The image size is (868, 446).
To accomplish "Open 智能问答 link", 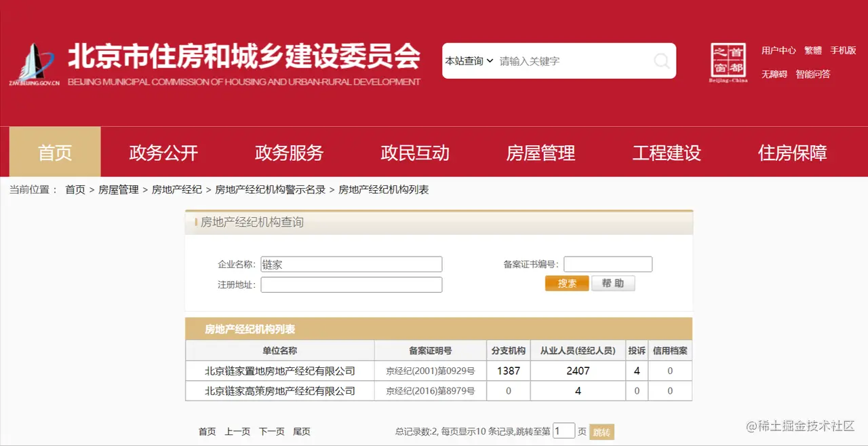I will click(x=813, y=74).
